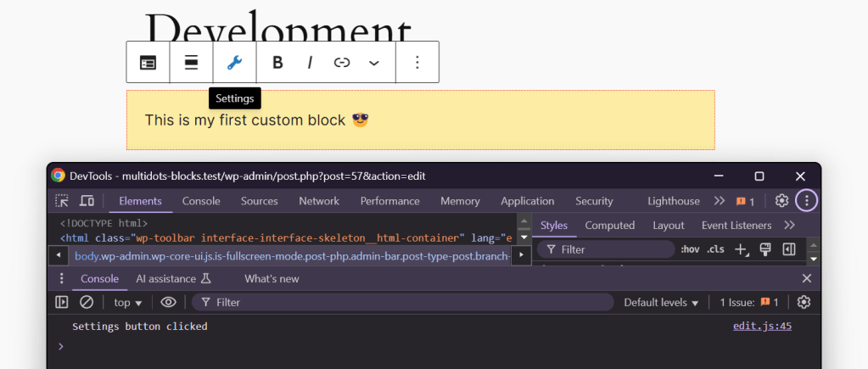Open the Sources tab
868x369 pixels.
[x=259, y=201]
